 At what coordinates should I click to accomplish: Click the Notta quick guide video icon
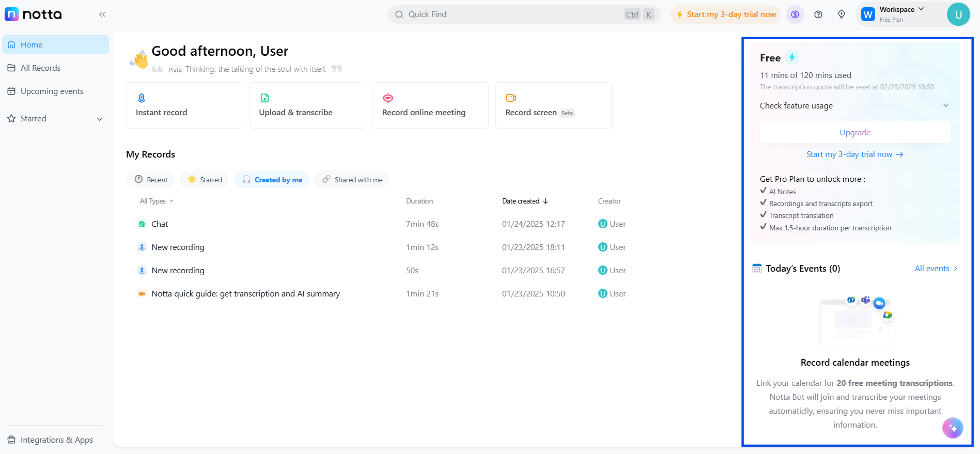(x=142, y=294)
